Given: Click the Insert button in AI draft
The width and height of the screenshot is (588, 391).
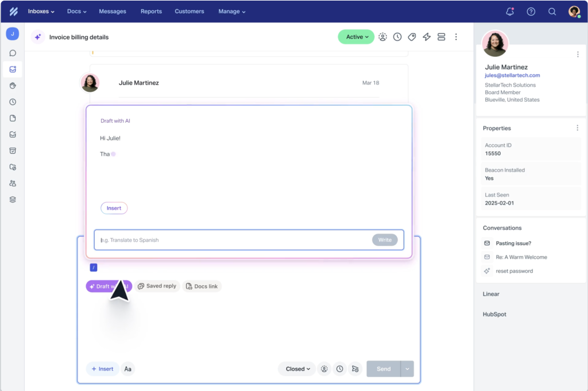Looking at the screenshot, I should (x=114, y=208).
